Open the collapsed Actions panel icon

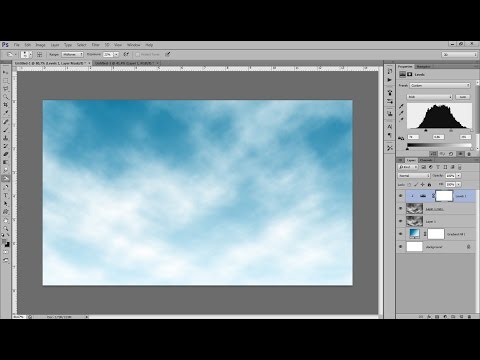pos(390,80)
